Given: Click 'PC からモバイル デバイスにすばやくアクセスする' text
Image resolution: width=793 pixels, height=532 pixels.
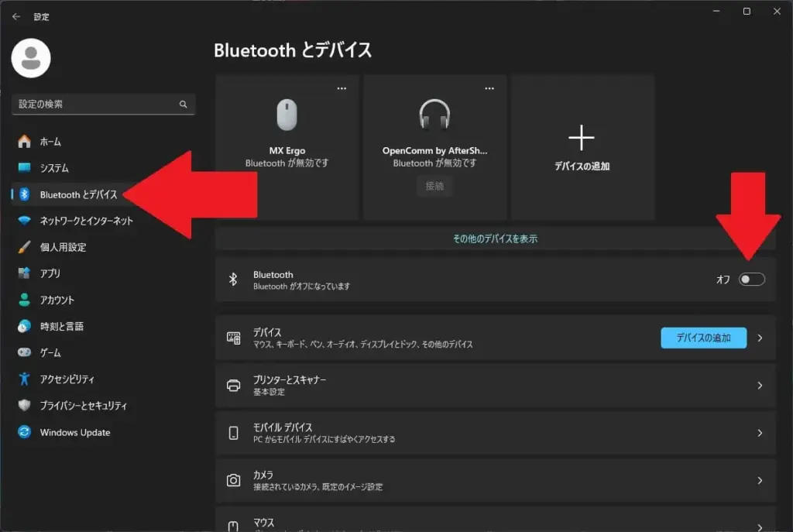Looking at the screenshot, I should (324, 439).
